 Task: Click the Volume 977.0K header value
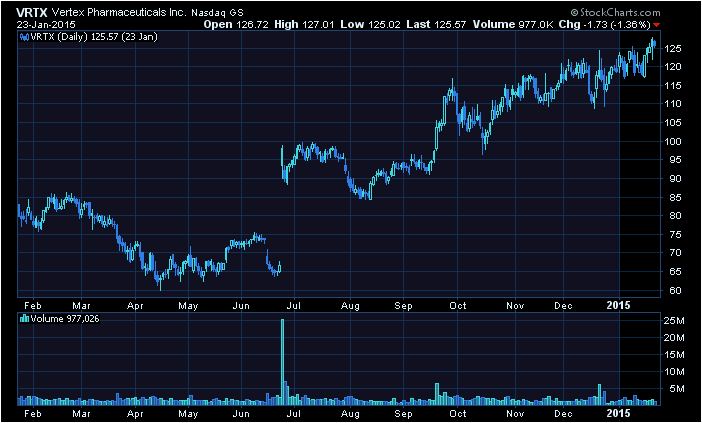tap(514, 25)
